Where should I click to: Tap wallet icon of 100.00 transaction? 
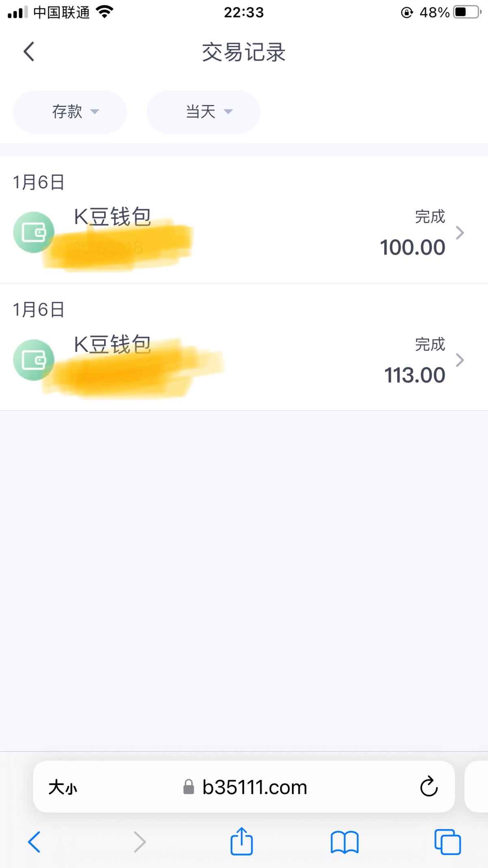tap(34, 232)
